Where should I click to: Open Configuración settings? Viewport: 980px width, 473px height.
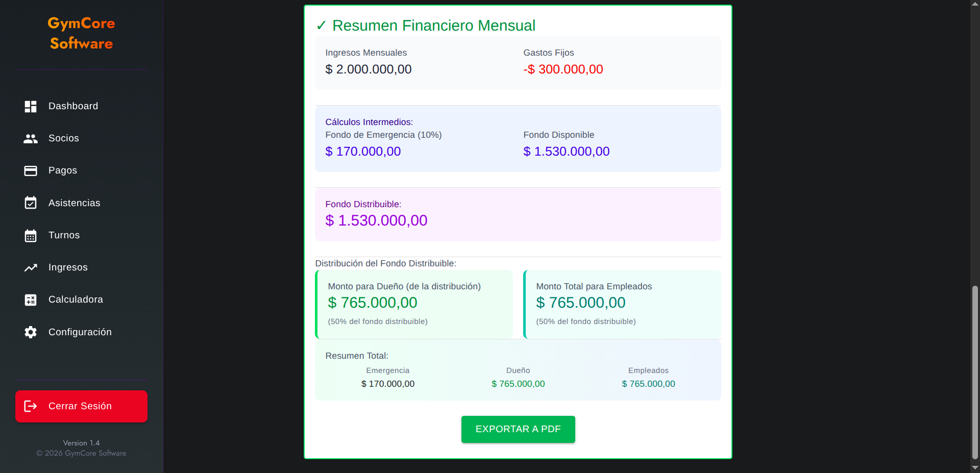click(x=81, y=332)
